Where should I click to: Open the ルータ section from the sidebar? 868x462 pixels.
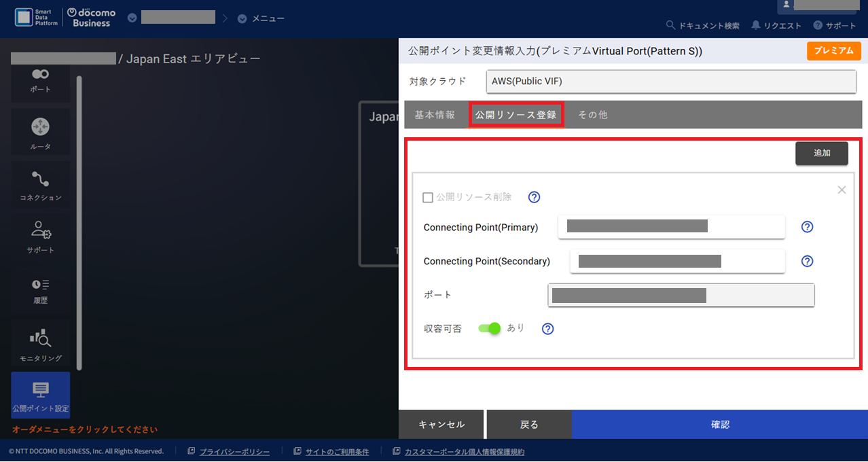40,130
